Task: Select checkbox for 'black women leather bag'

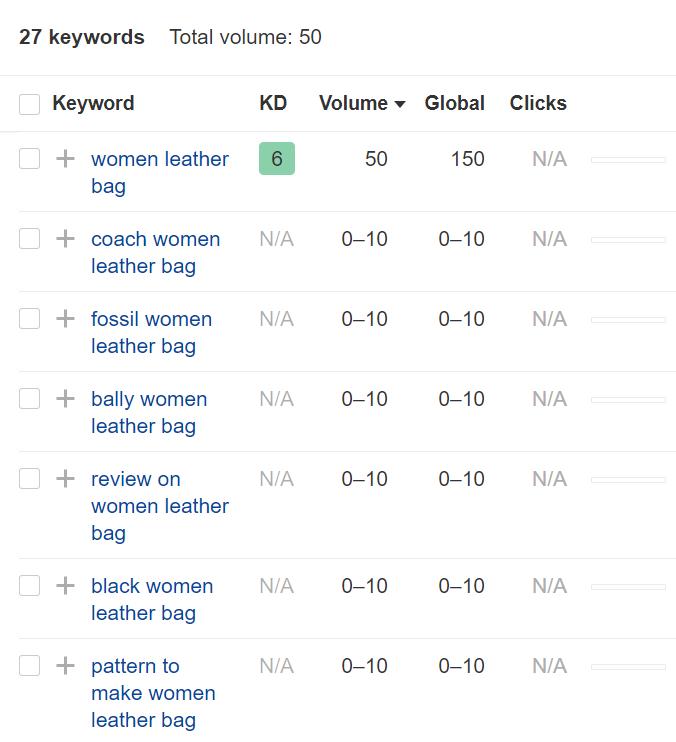Action: point(30,586)
